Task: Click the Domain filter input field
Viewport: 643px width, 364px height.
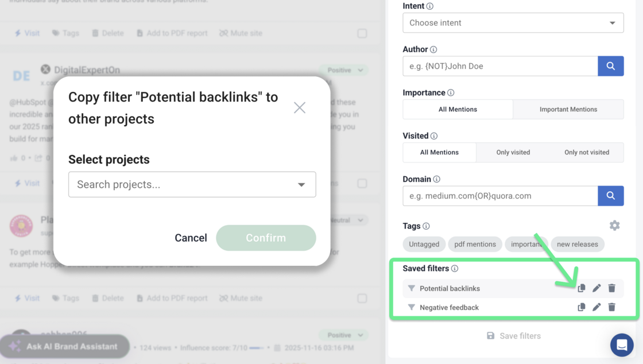Action: tap(500, 196)
